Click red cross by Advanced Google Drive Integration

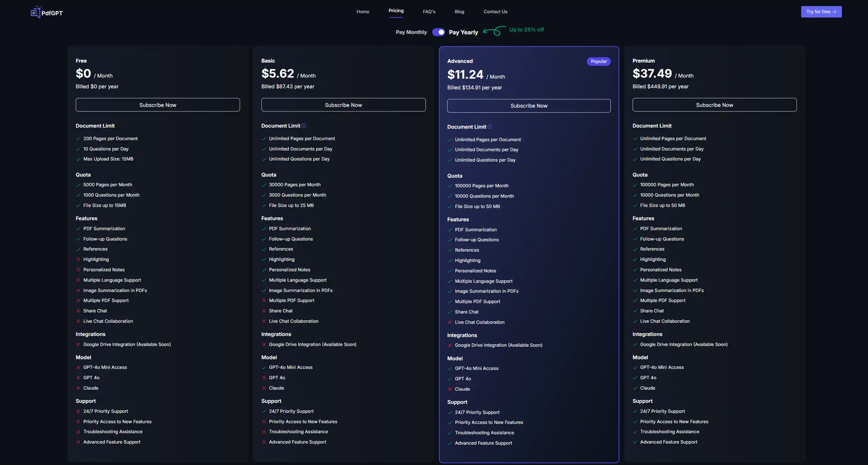pyautogui.click(x=450, y=345)
